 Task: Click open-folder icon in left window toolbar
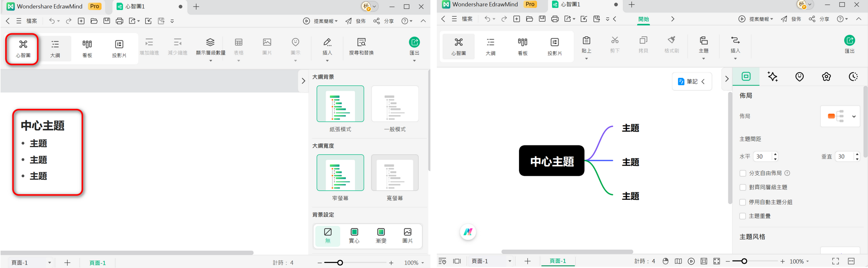pos(94,21)
